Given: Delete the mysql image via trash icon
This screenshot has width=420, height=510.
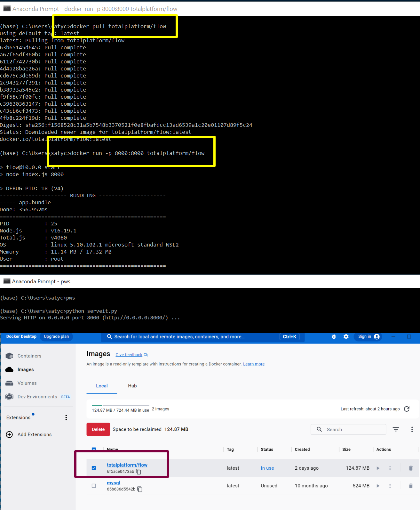Looking at the screenshot, I should click(x=411, y=486).
